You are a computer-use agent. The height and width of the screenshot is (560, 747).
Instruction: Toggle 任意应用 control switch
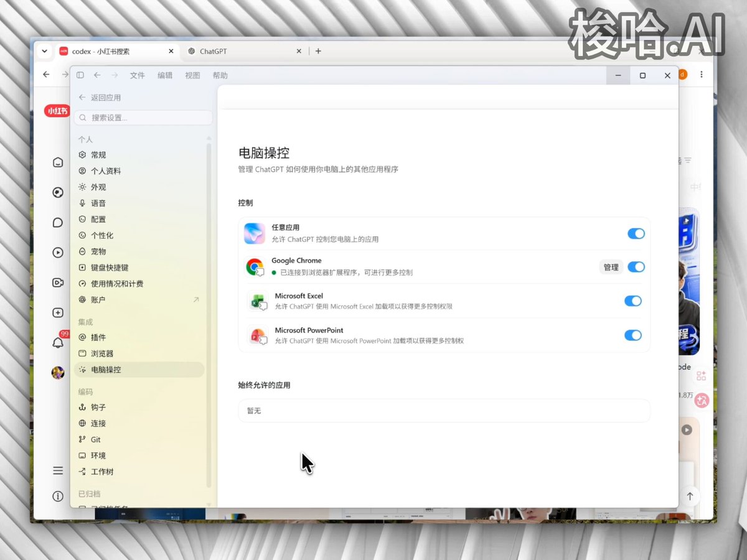[x=636, y=234]
